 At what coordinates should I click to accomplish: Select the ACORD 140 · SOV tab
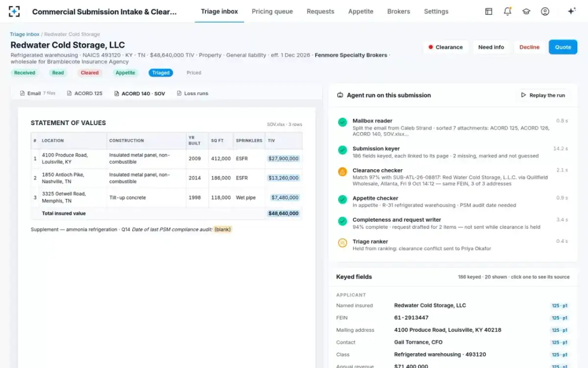click(x=139, y=93)
